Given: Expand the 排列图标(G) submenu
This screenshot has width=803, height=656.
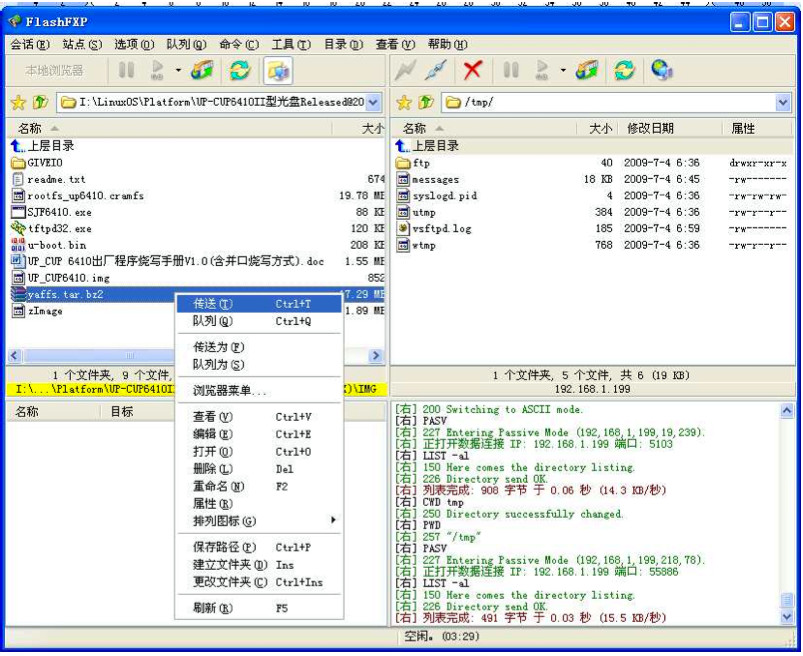Looking at the screenshot, I should tap(259, 521).
